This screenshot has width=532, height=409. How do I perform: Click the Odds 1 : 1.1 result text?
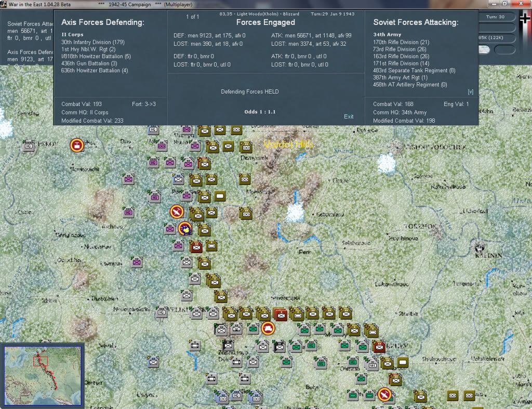click(x=260, y=112)
